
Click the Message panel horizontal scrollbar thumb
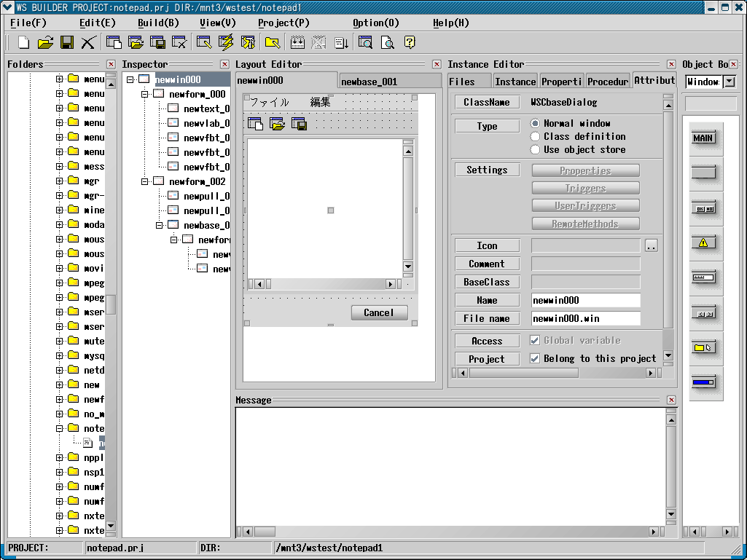pos(265,532)
